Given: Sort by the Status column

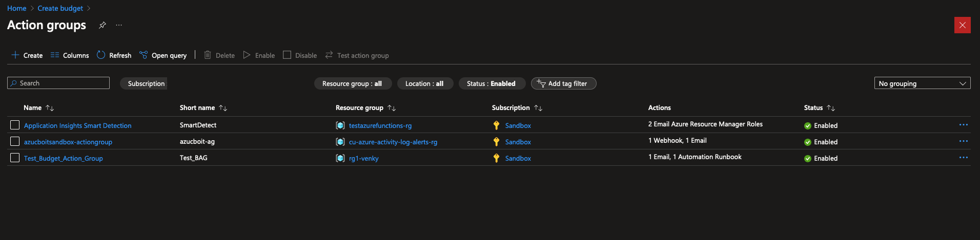Looking at the screenshot, I should 819,107.
